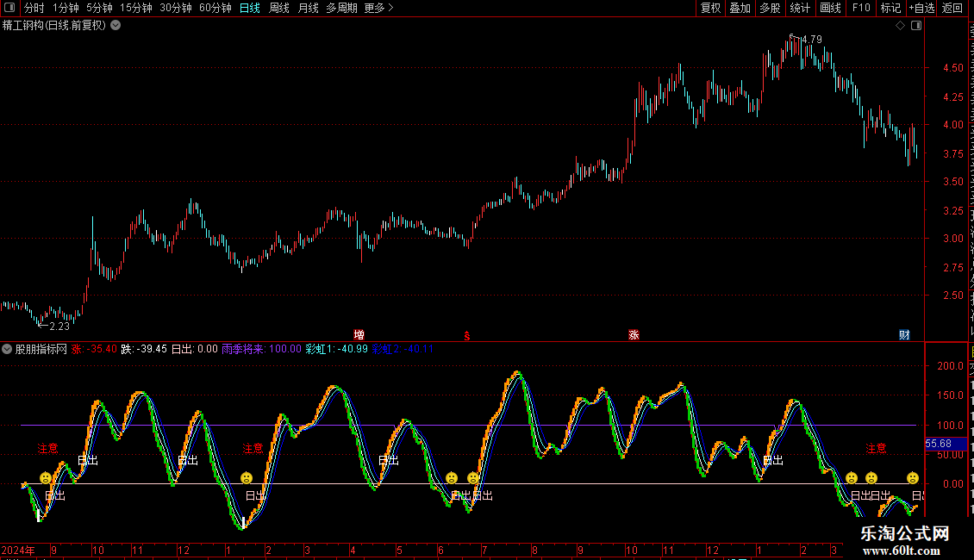
Task: Click the 返回 back button
Action: coord(952,8)
